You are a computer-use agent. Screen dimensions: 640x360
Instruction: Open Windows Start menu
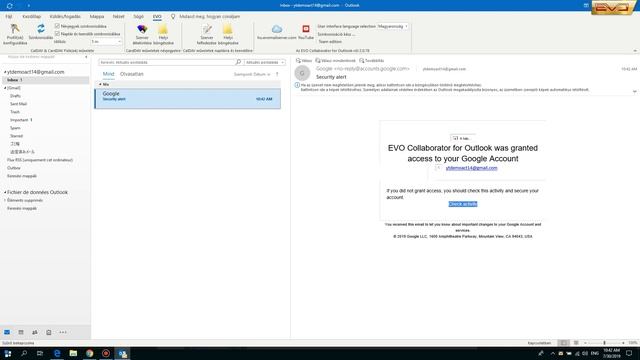click(8, 353)
